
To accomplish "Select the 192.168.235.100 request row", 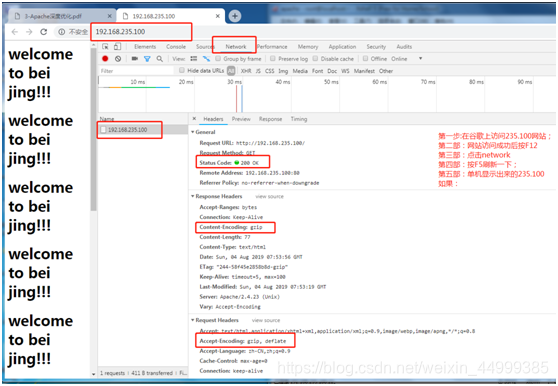I will [143, 129].
